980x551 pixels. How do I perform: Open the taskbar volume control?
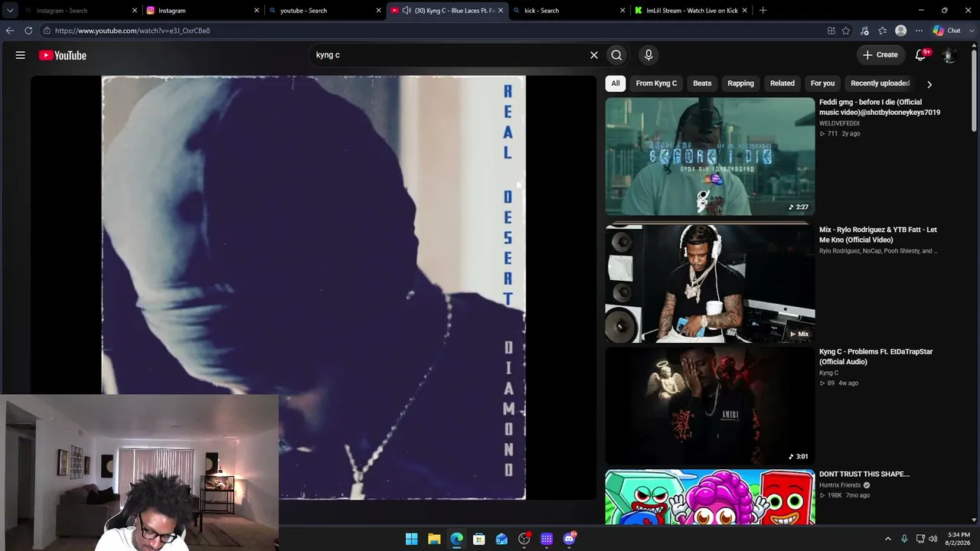pyautogui.click(x=933, y=539)
